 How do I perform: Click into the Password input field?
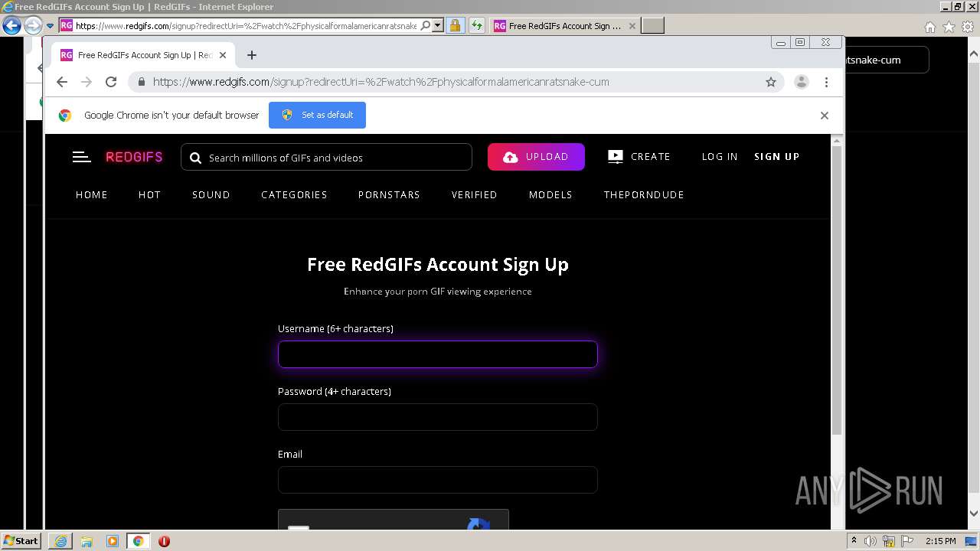point(437,417)
